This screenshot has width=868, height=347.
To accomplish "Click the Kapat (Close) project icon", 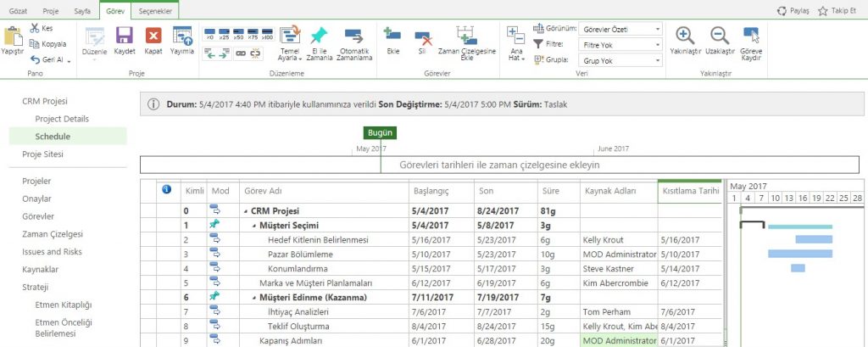I will (153, 36).
